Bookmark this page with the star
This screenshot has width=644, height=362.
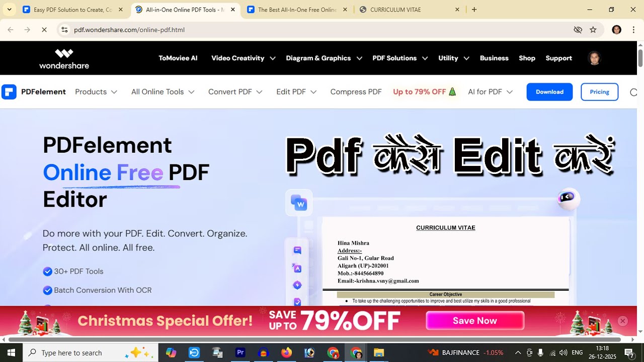click(x=593, y=30)
